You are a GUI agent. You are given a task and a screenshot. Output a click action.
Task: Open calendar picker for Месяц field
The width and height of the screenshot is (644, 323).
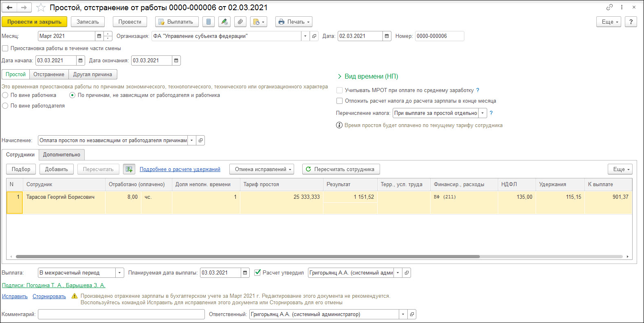coord(99,36)
